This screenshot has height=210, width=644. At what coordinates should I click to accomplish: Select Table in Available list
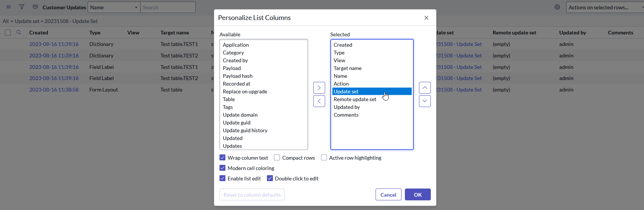[264, 99]
